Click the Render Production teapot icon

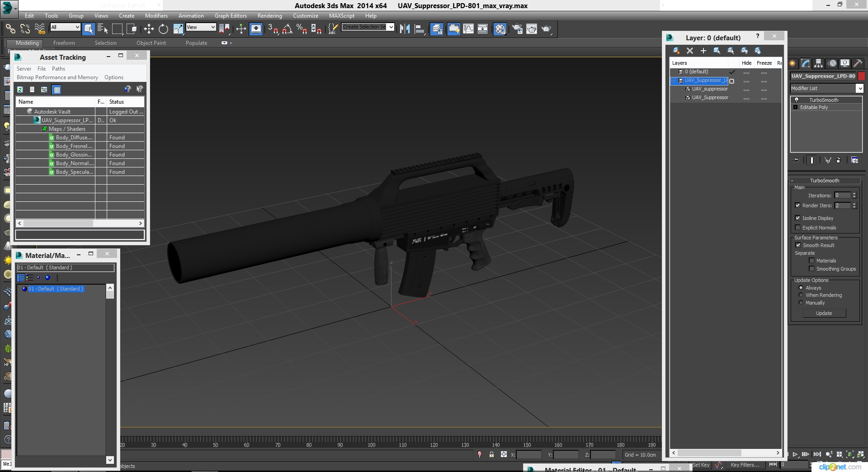tap(547, 29)
